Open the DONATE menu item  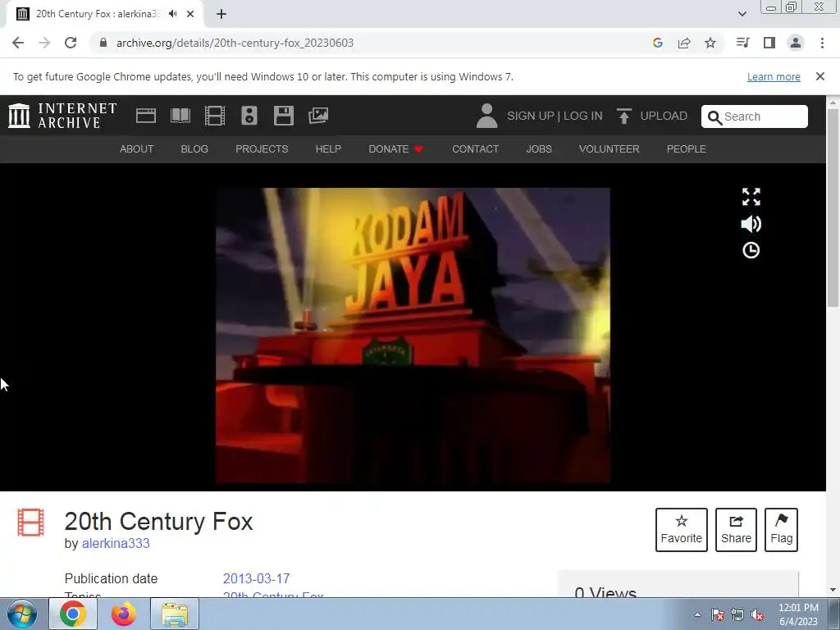tap(396, 149)
